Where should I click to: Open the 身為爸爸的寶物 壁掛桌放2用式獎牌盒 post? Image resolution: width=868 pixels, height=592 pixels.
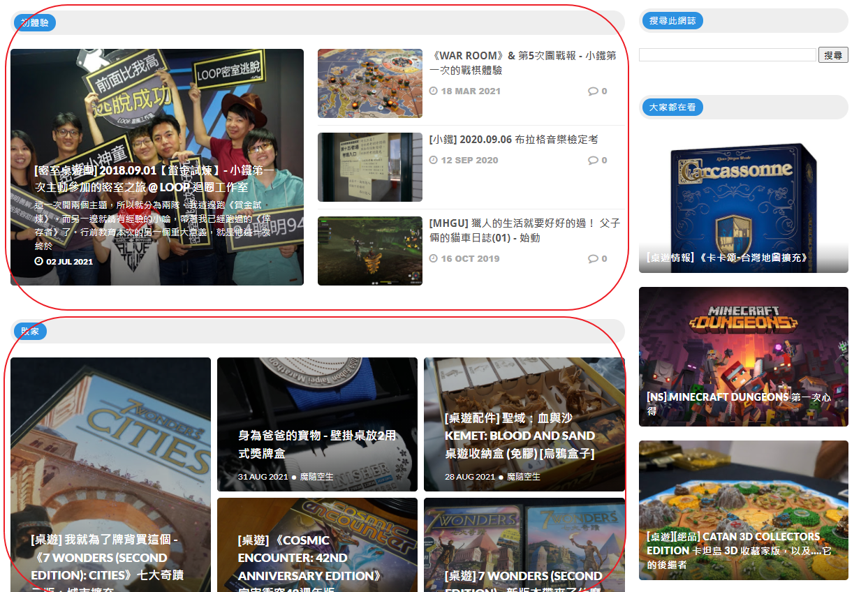tap(317, 424)
